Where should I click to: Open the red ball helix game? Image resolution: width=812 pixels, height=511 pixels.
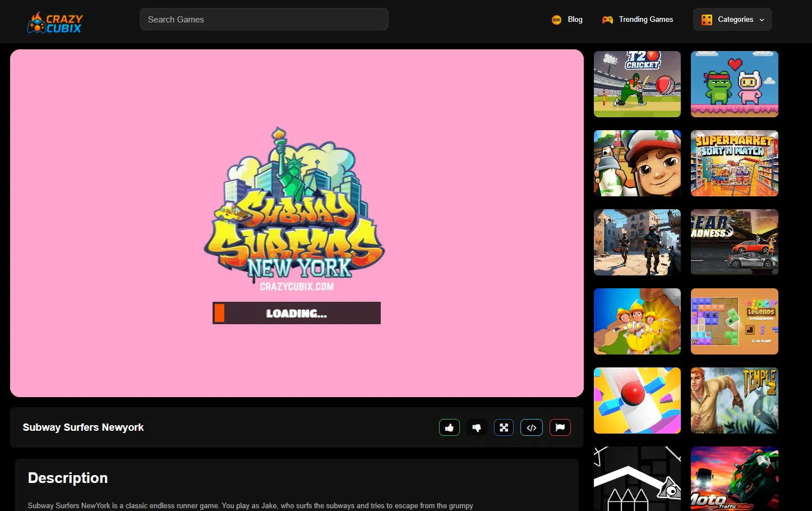click(x=637, y=400)
